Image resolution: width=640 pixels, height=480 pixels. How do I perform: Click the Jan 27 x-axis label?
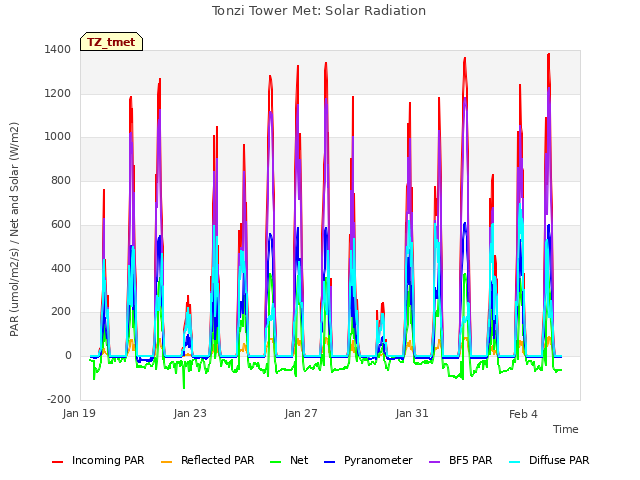click(301, 413)
